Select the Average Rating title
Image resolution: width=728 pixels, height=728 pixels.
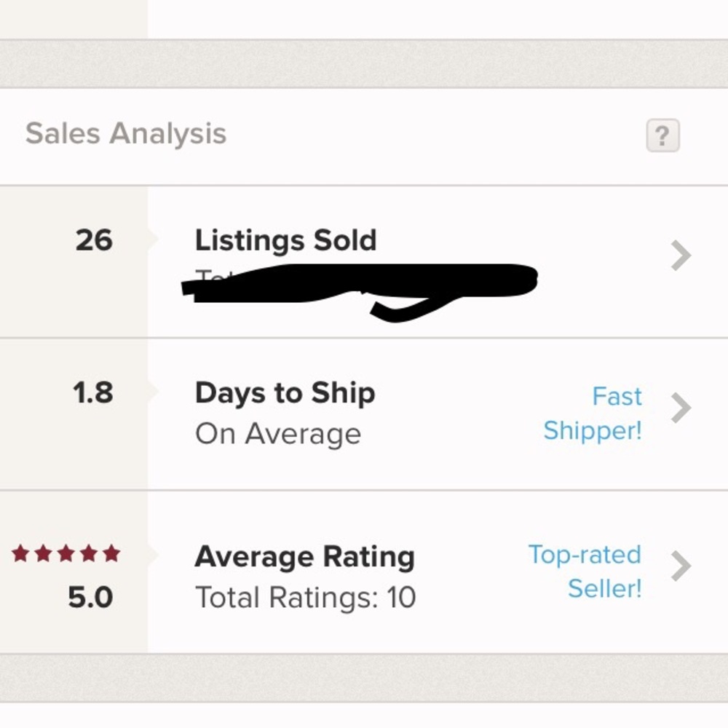[304, 558]
